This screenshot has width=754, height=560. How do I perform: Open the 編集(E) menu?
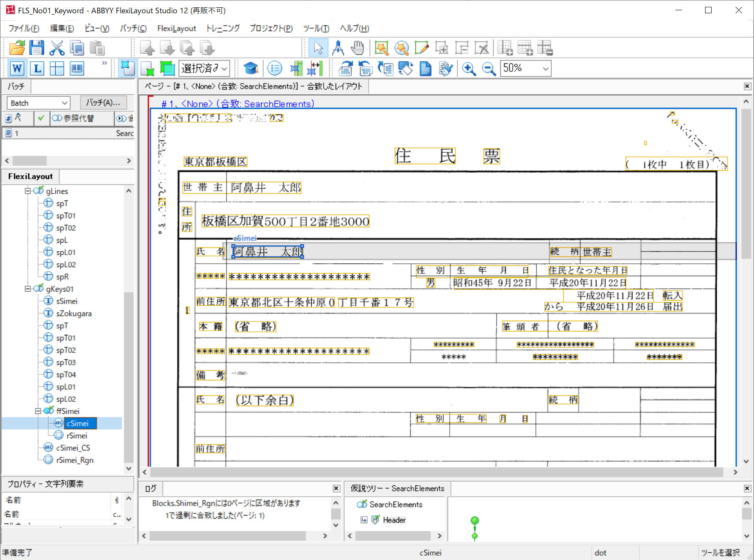tap(62, 28)
